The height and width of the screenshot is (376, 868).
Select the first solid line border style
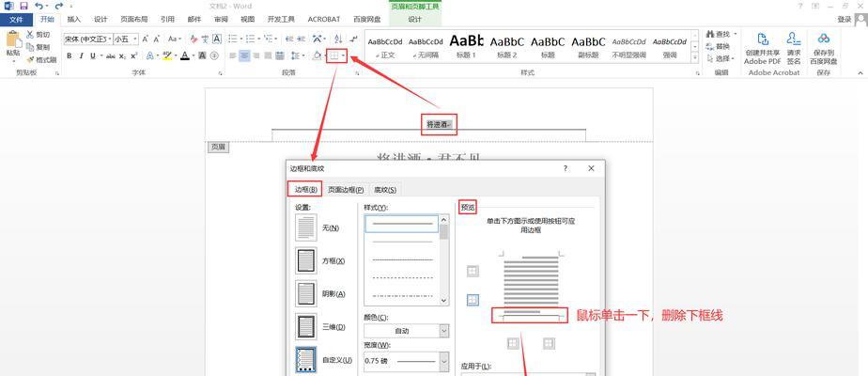402,224
